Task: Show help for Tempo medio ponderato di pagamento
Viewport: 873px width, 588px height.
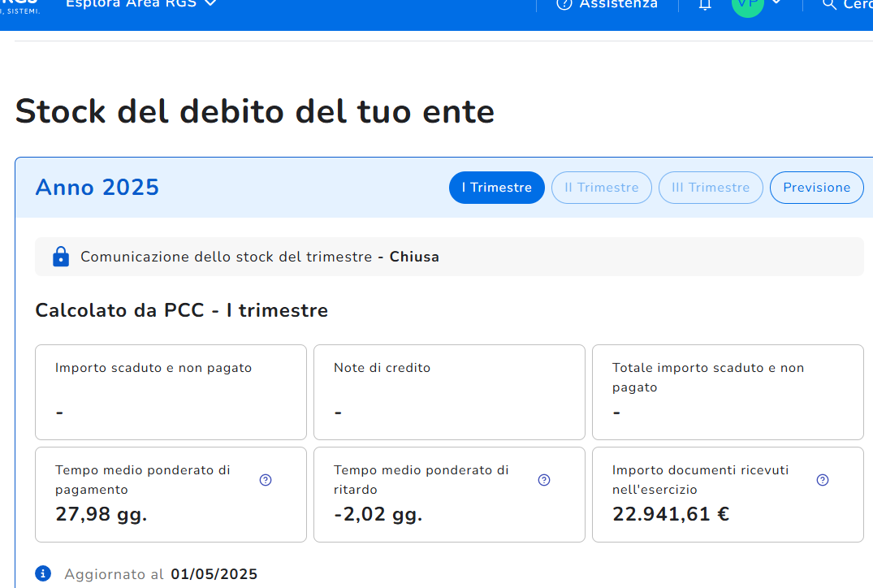Action: click(x=266, y=480)
